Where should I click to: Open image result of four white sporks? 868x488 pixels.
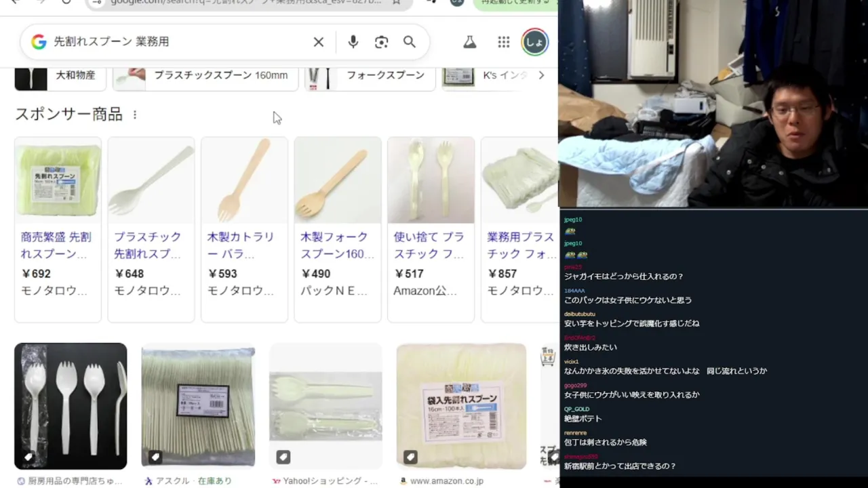coord(71,406)
